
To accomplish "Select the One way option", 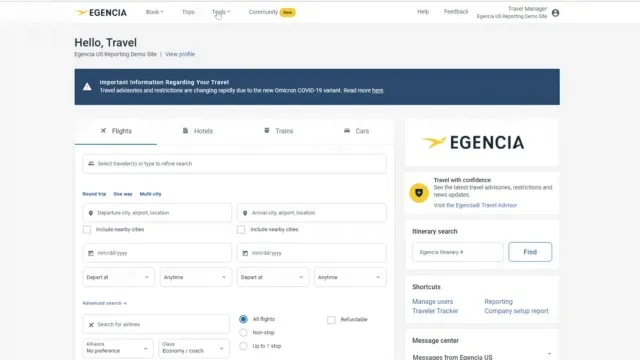I will point(123,194).
